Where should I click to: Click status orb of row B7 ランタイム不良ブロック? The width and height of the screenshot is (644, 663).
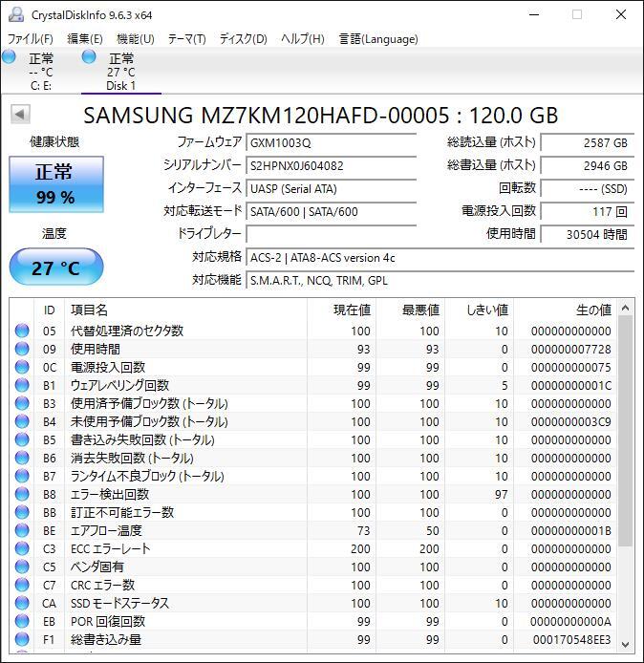22,476
